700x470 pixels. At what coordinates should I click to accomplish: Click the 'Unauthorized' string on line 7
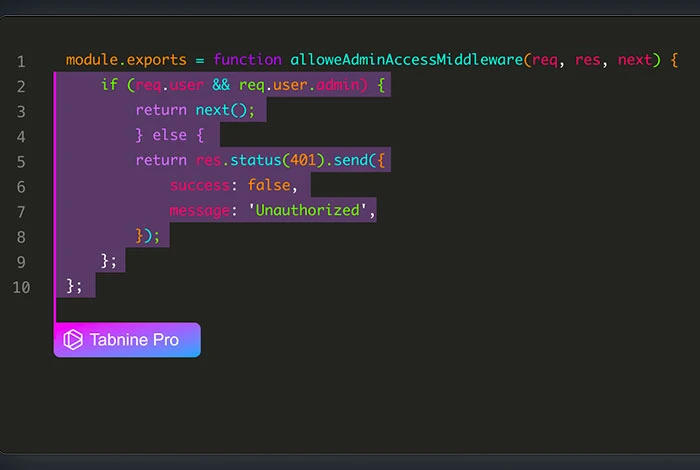308,210
